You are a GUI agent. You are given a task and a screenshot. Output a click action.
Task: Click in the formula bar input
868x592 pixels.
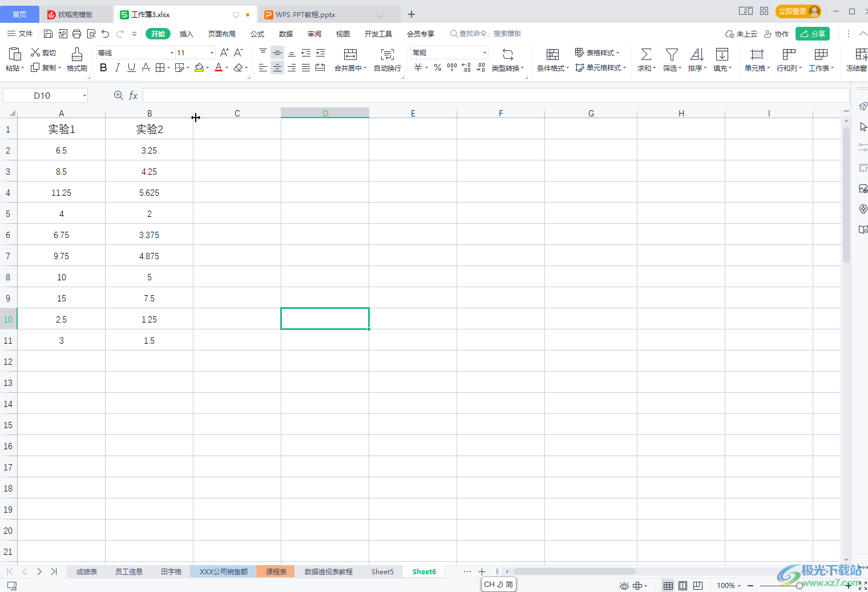tap(495, 95)
